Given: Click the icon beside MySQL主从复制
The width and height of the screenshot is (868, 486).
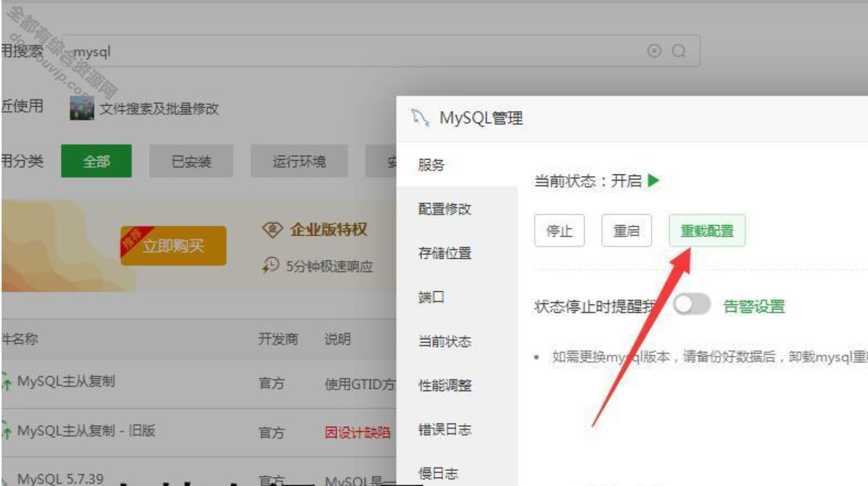Looking at the screenshot, I should (6, 381).
